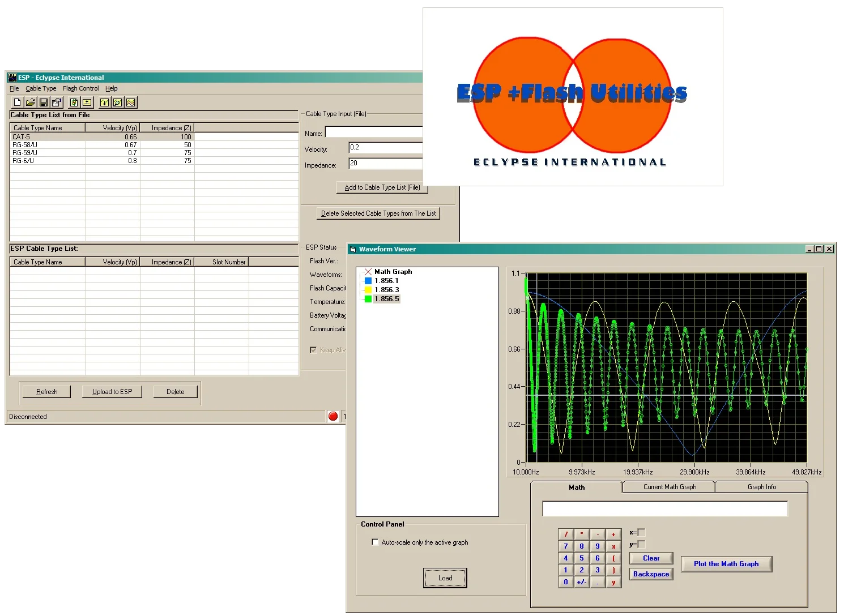Switch to the Current Math Graph tab
844x616 pixels.
tap(670, 487)
